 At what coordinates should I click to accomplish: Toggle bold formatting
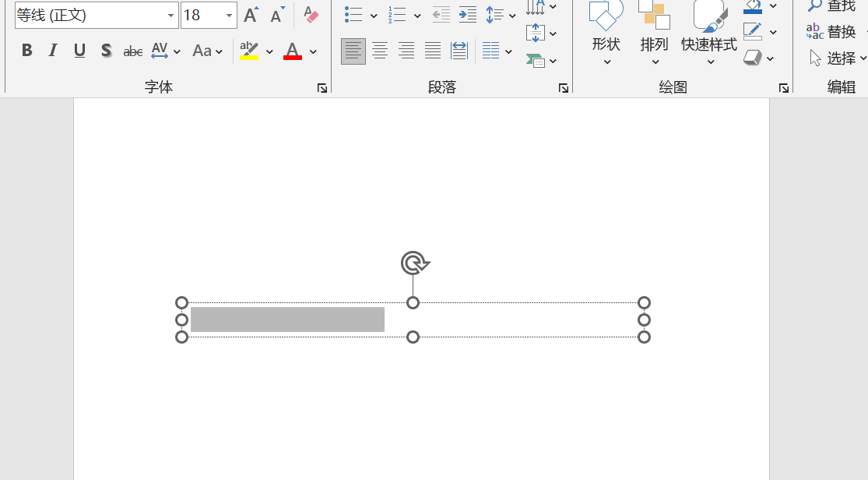26,51
